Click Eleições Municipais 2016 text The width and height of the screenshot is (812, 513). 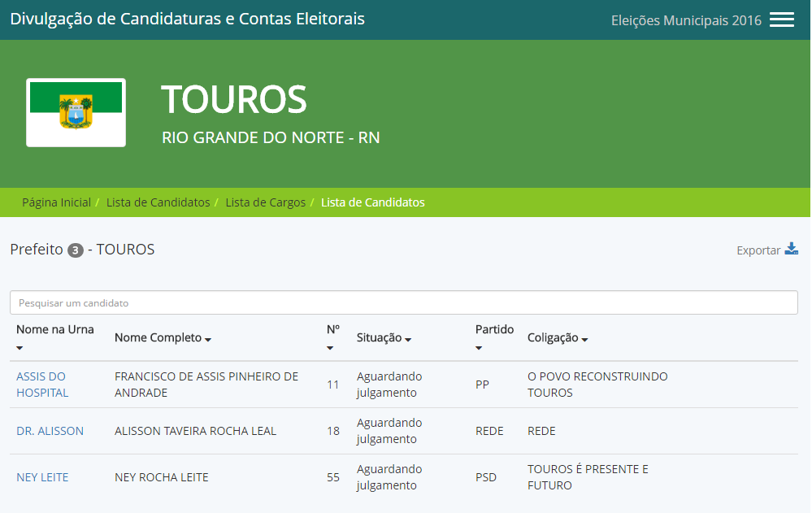coord(686,20)
